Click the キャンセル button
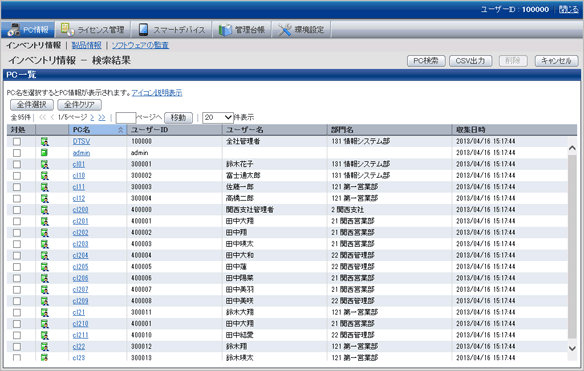584x371 pixels. pyautogui.click(x=556, y=61)
